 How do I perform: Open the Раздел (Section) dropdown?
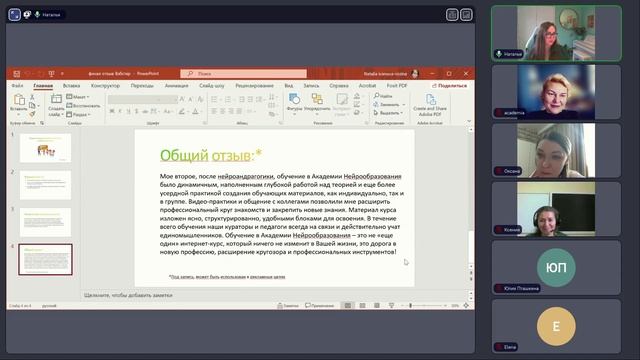tap(78, 115)
